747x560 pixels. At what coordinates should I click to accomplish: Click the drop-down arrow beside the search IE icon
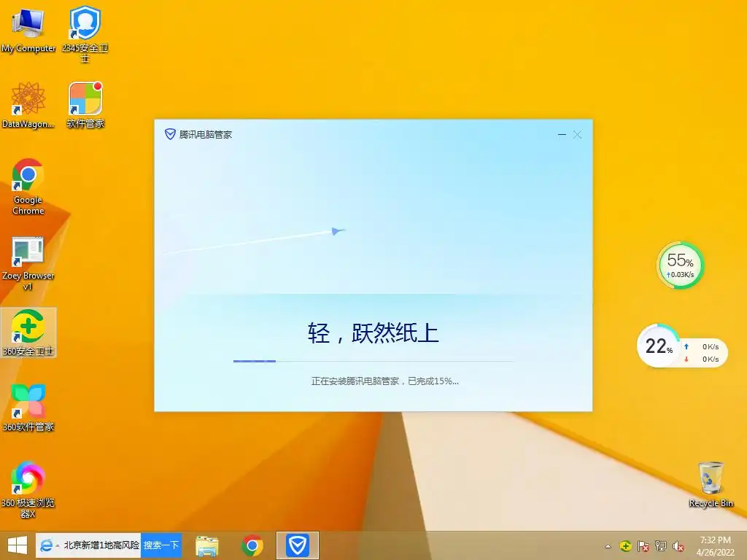(x=57, y=545)
